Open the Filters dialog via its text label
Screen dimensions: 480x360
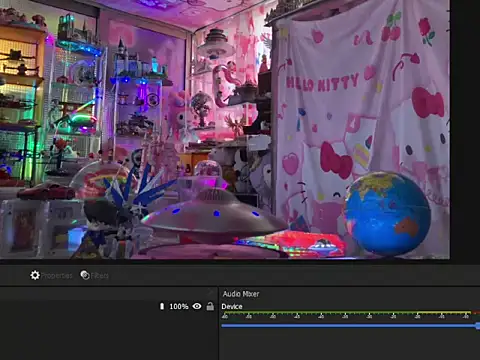pyautogui.click(x=100, y=276)
